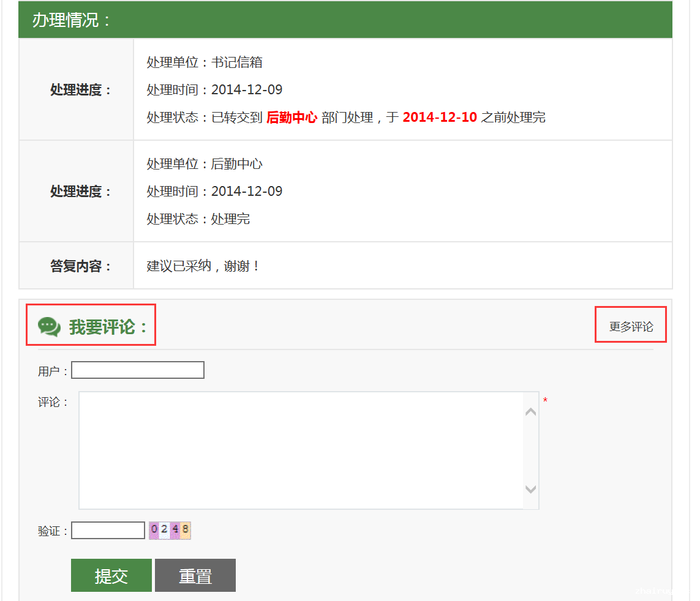This screenshot has height=601, width=700.
Task: Click the 处理单位:后勤中心 line
Action: (x=205, y=164)
